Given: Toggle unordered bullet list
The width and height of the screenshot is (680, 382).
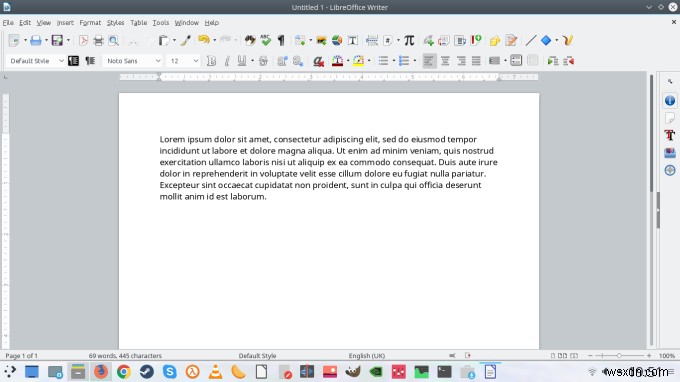Looking at the screenshot, I should tap(383, 61).
